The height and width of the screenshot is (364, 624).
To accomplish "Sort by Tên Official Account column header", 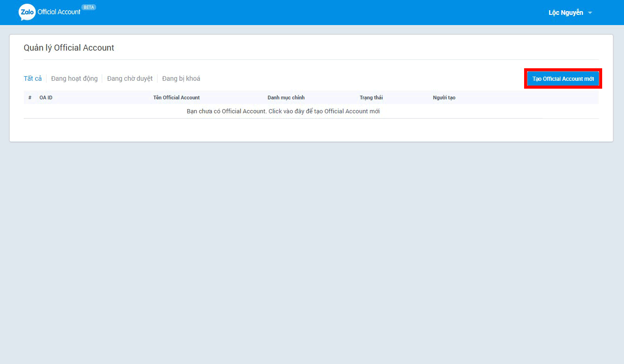I will [x=177, y=97].
